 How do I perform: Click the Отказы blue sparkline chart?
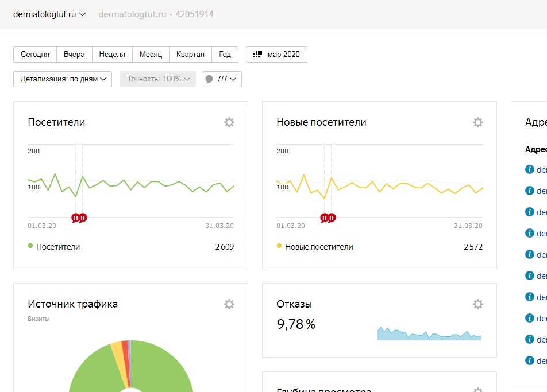click(x=429, y=335)
